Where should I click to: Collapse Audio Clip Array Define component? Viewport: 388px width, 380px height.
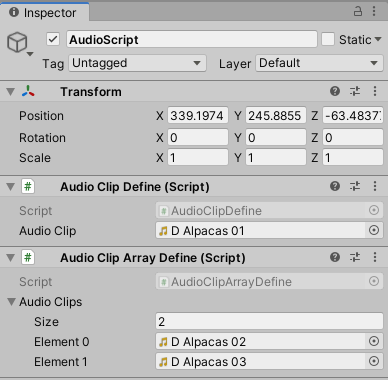point(11,258)
